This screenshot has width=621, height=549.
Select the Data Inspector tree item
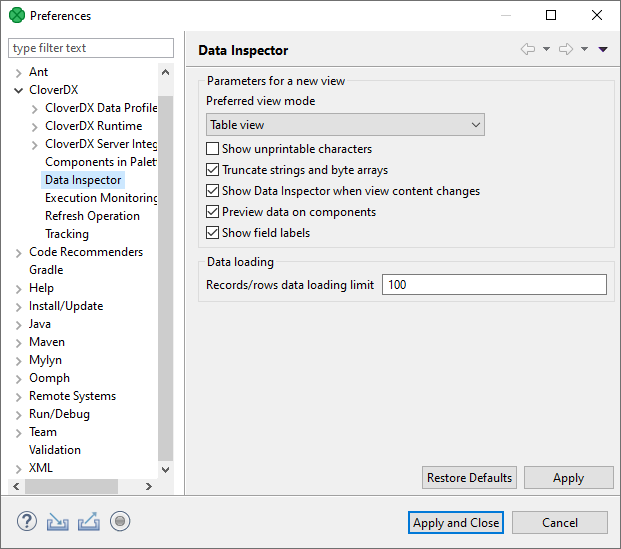pyautogui.click(x=83, y=180)
